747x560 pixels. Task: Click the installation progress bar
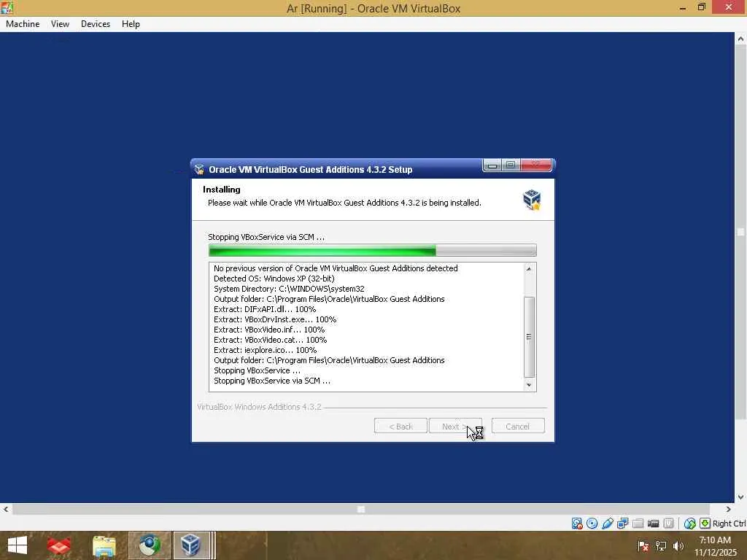pos(373,250)
